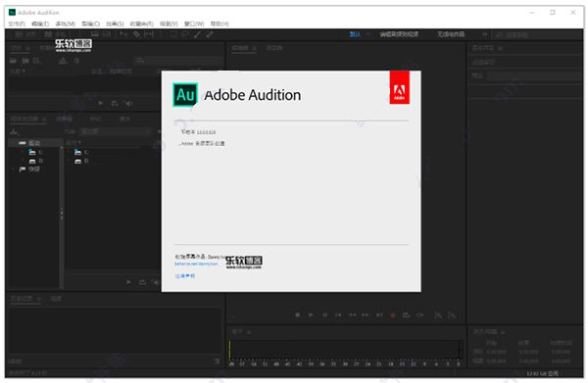Select the Spot Healing Brush tool
The image size is (588, 383).
(210, 34)
